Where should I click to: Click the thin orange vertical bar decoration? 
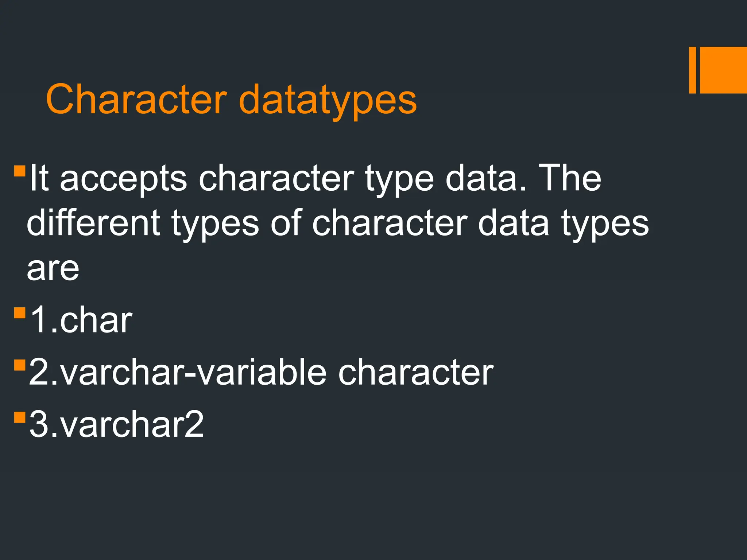click(692, 70)
